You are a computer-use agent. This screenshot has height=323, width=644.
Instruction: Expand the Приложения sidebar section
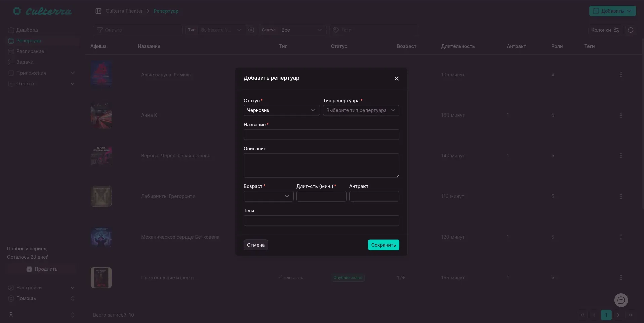pos(42,73)
